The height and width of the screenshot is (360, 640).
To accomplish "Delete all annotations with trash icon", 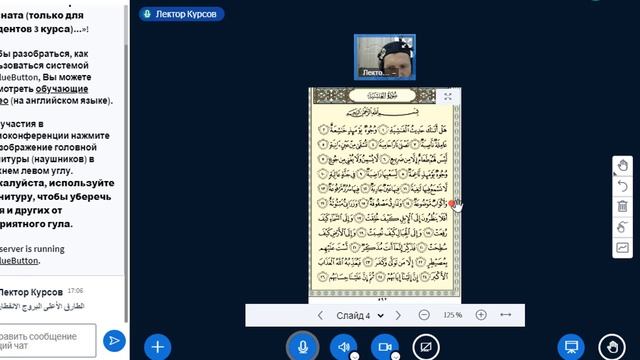I will click(x=622, y=207).
